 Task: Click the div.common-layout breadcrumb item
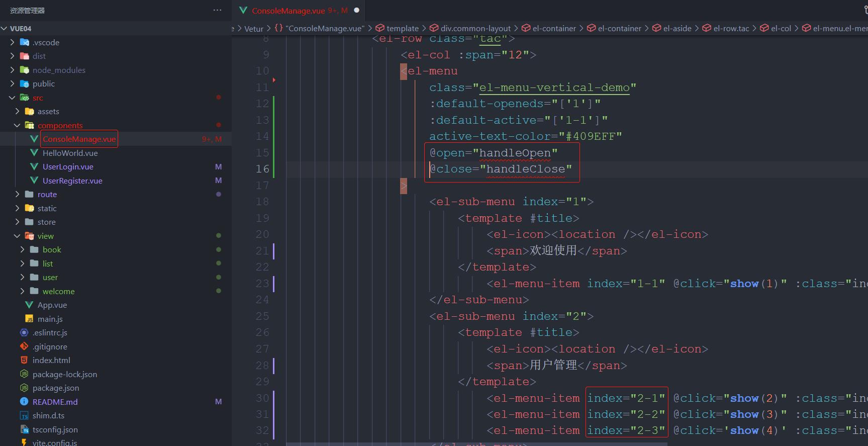pyautogui.click(x=470, y=29)
